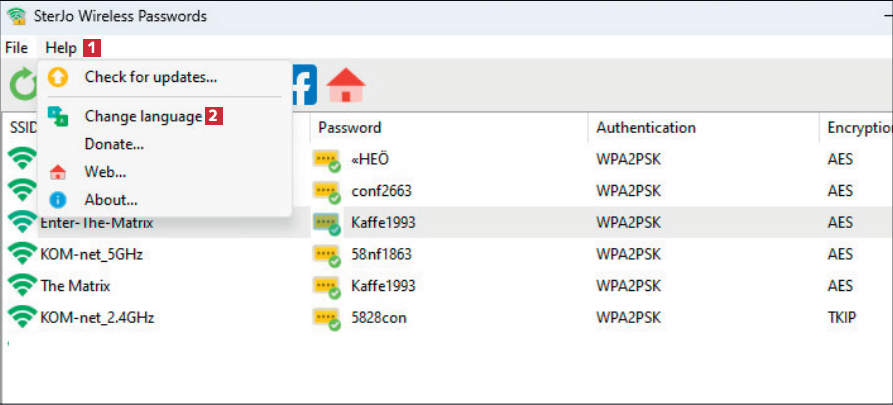Sort by the Password column header
The height and width of the screenshot is (405, 893).
tap(350, 128)
